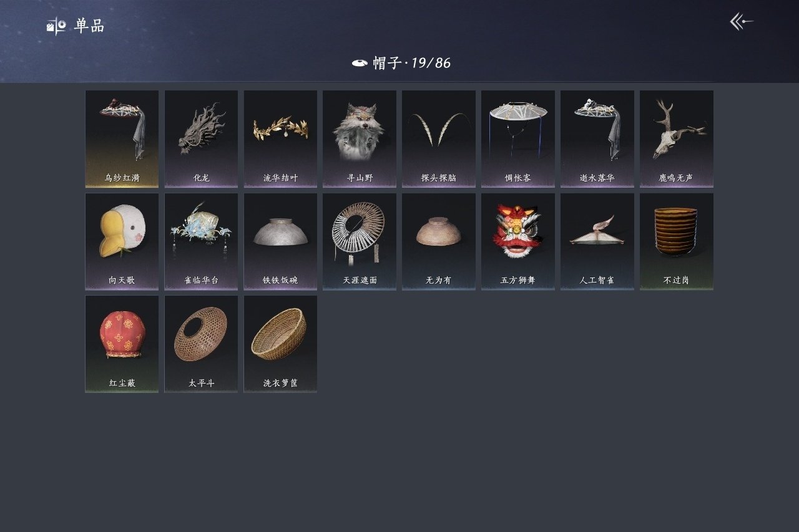Viewport: 799px width, 532px height.
Task: Choose the 五方狮舞 lion dance mask
Action: click(x=518, y=241)
